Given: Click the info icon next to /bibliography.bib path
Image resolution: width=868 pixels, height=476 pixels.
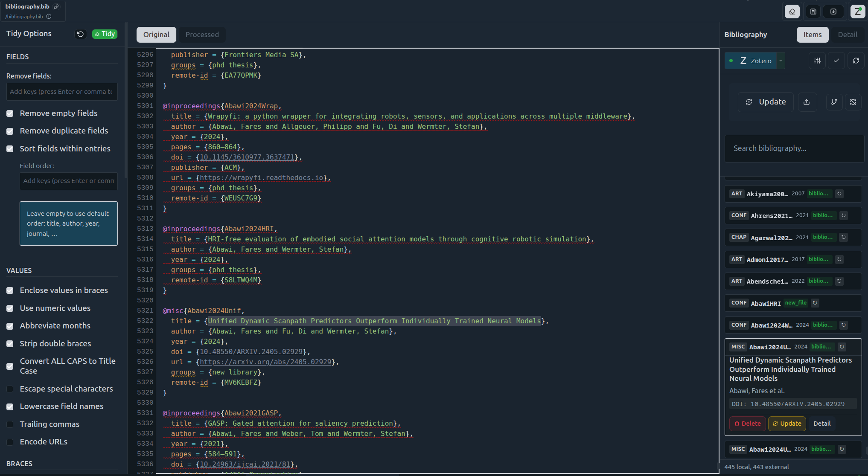Looking at the screenshot, I should (49, 17).
